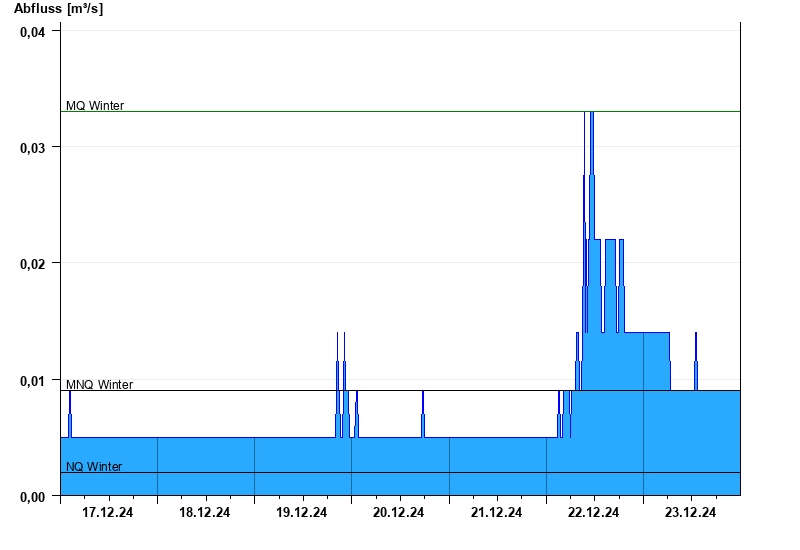800x550 pixels.
Task: Click the 0,01 y-axis value
Action: coord(33,381)
